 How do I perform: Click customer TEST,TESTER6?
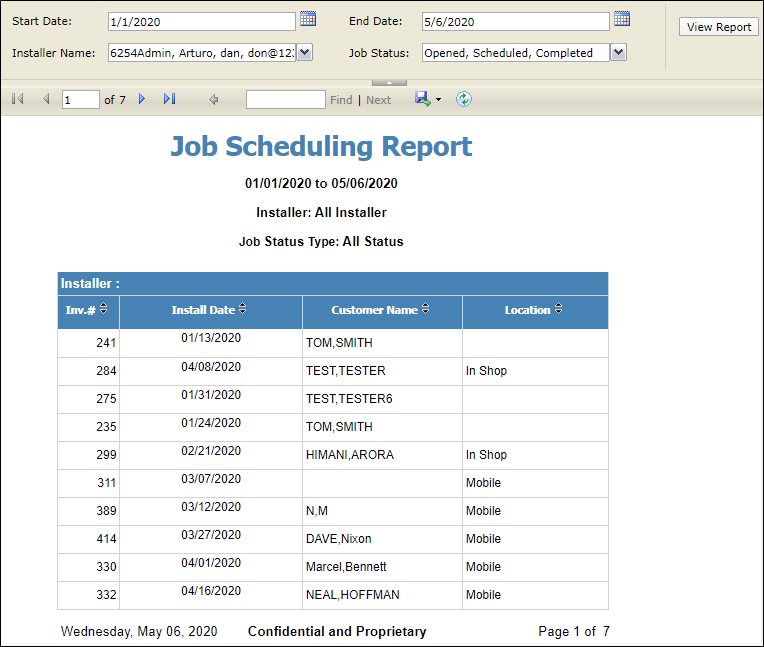coord(349,399)
